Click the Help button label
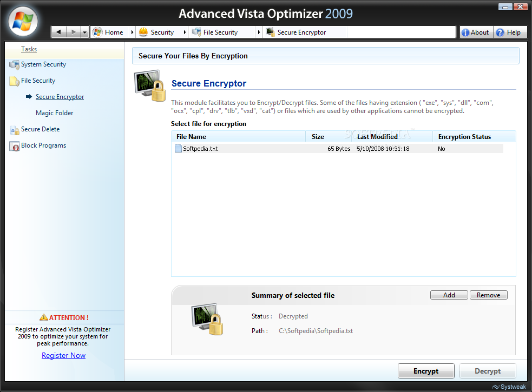 pos(514,32)
